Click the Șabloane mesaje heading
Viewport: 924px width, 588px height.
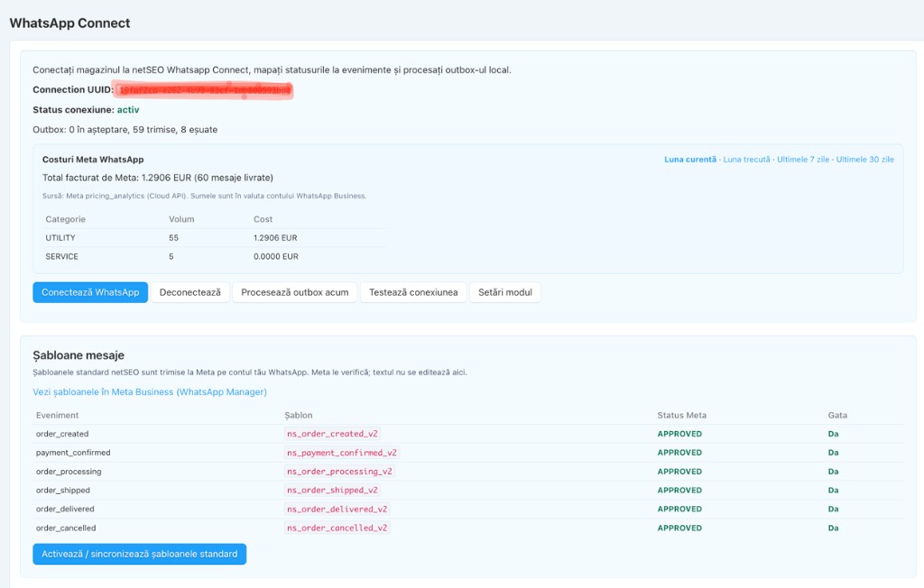[x=79, y=355]
